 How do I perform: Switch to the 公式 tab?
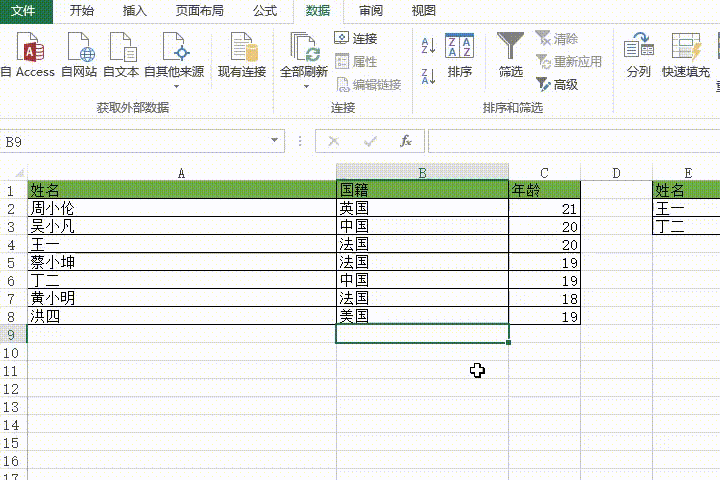[x=265, y=11]
